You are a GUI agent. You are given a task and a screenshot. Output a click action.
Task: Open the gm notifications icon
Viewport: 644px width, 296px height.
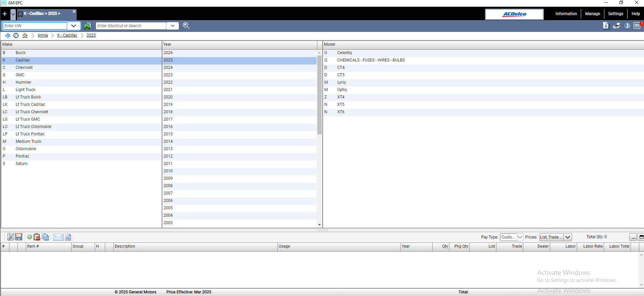(637, 26)
